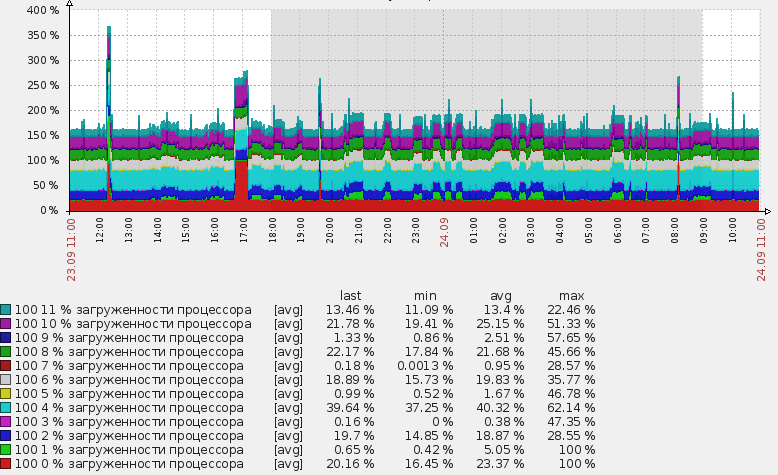Click the 'last' column header

[x=350, y=296]
